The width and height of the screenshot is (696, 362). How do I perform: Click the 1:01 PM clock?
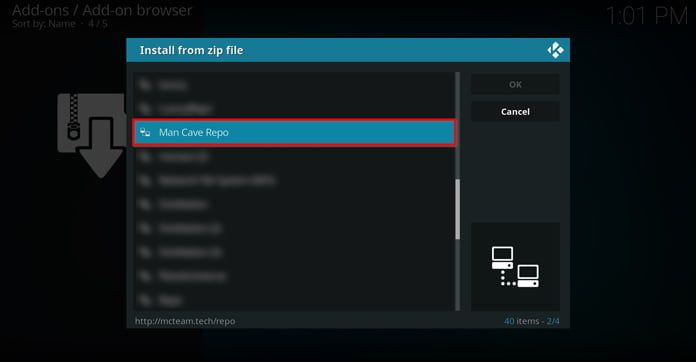point(647,16)
